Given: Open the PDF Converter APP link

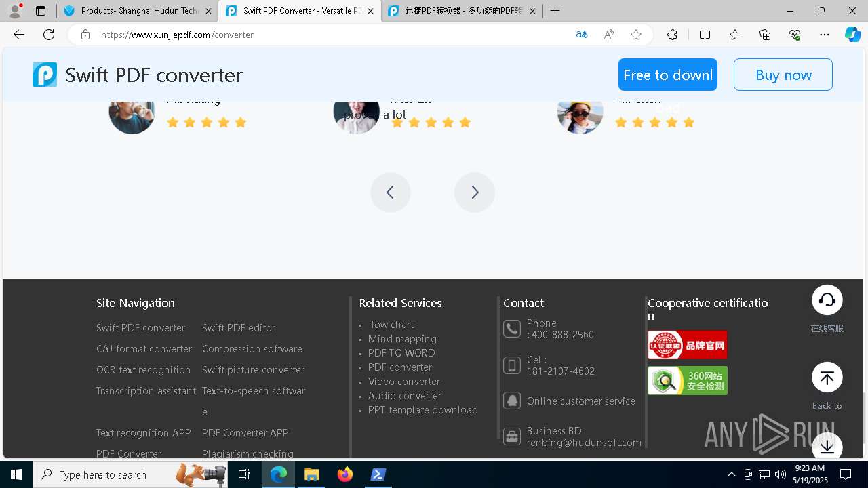Looking at the screenshot, I should [x=245, y=433].
